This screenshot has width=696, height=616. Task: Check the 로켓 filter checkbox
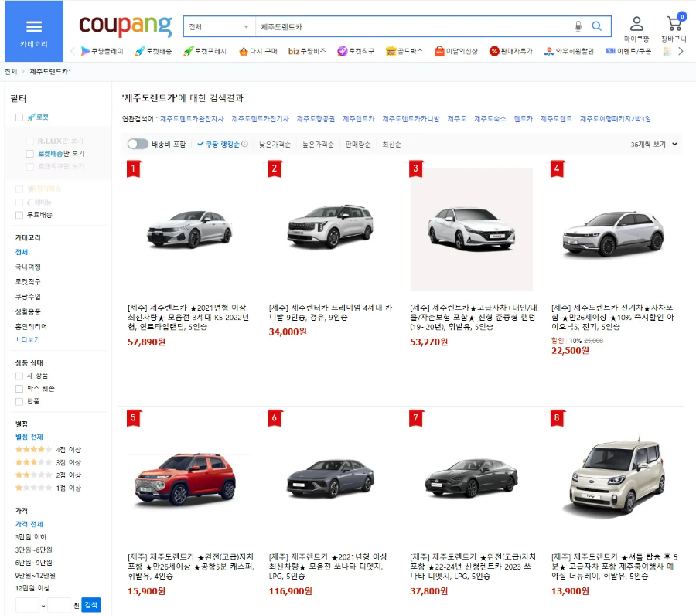(19, 117)
